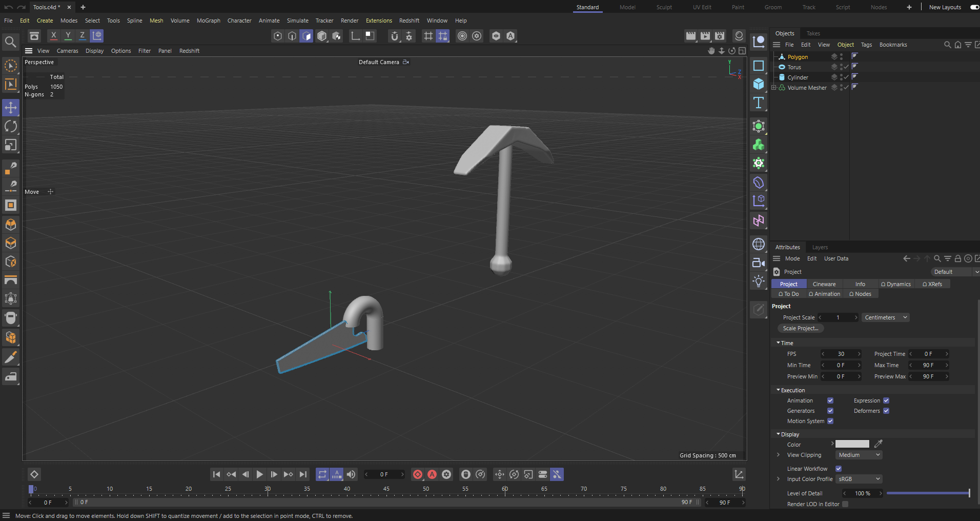Click the Cube primitive icon

point(759,84)
